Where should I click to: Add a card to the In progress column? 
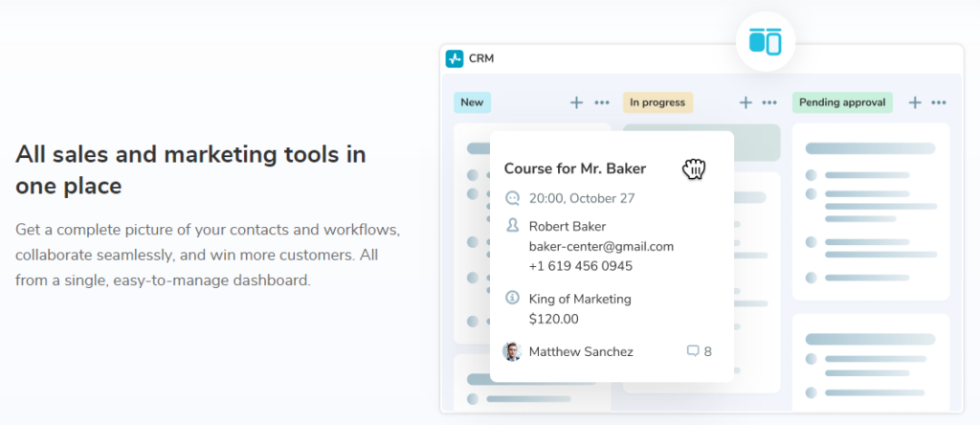[x=746, y=102]
